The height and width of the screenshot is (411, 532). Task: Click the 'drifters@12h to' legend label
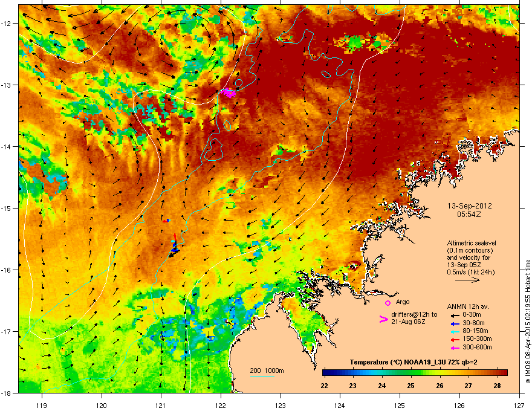click(x=414, y=314)
